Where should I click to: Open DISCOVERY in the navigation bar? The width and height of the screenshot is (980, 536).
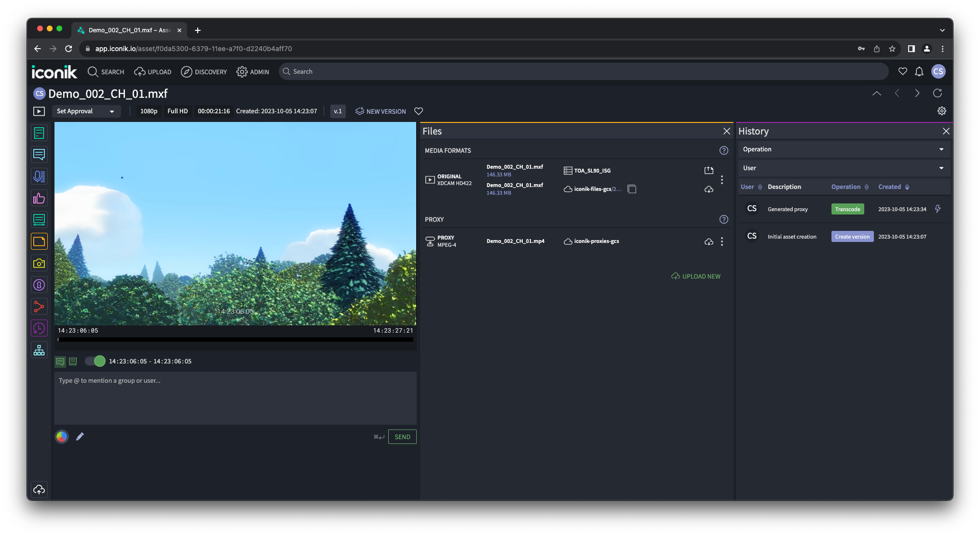[x=204, y=72]
